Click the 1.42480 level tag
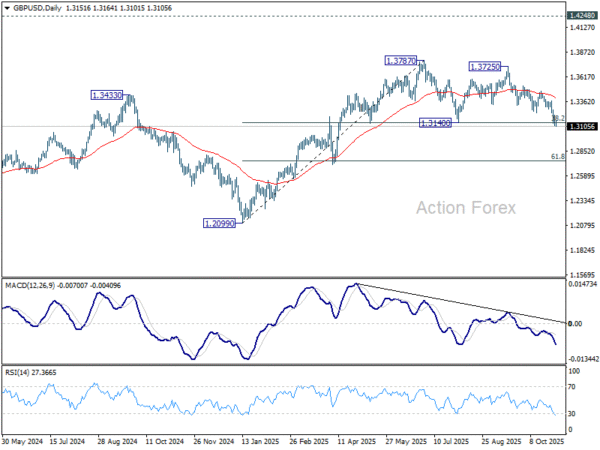 (582, 15)
